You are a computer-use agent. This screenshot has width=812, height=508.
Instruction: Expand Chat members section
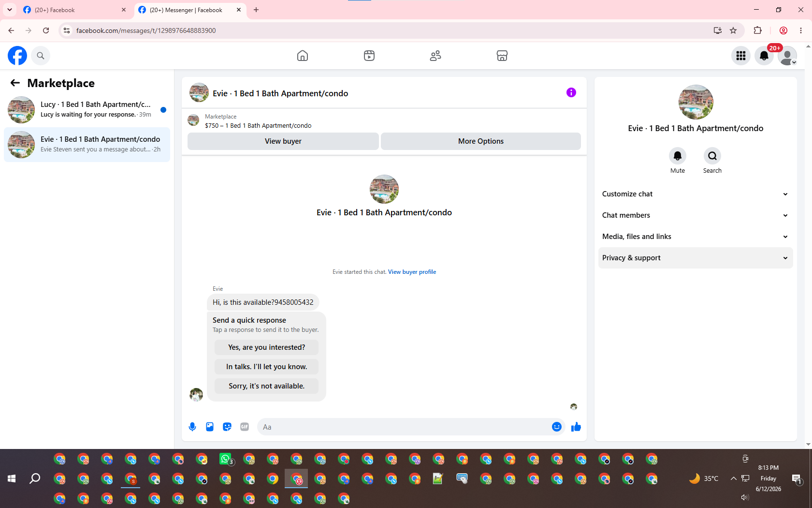click(696, 215)
